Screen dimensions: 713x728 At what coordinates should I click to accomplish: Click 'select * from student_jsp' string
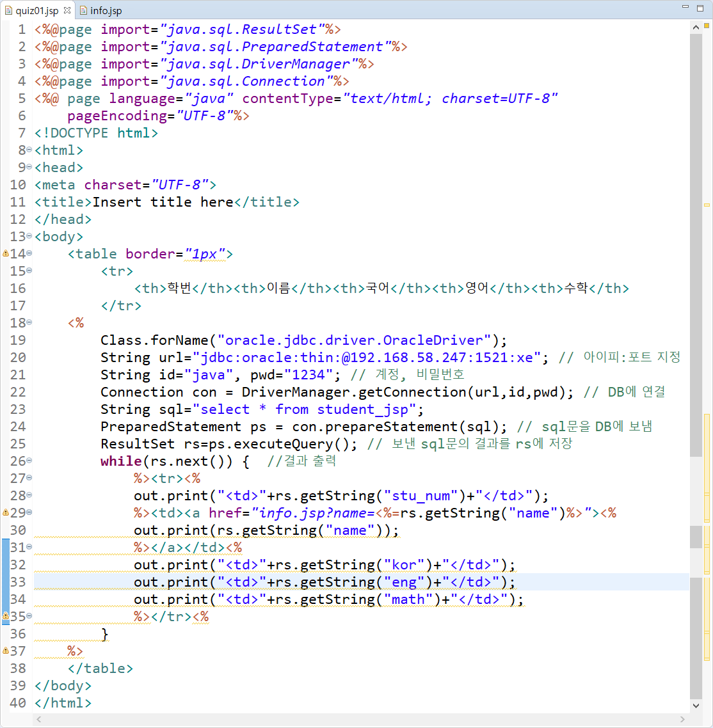tap(304, 409)
